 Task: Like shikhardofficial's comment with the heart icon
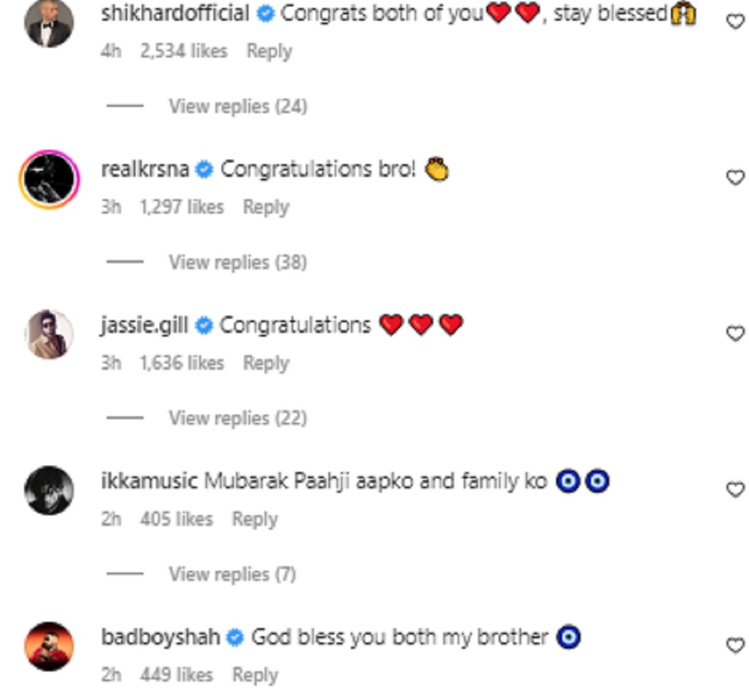(x=736, y=22)
